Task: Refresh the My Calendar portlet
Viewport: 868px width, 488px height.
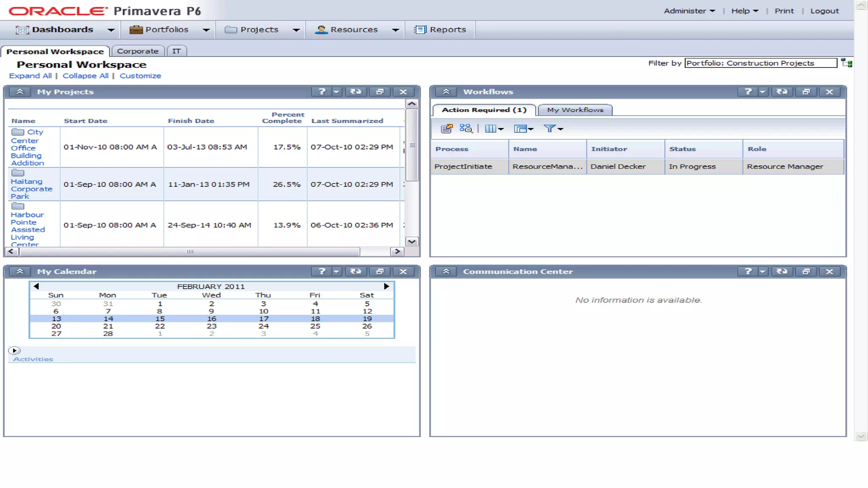Action: click(356, 272)
